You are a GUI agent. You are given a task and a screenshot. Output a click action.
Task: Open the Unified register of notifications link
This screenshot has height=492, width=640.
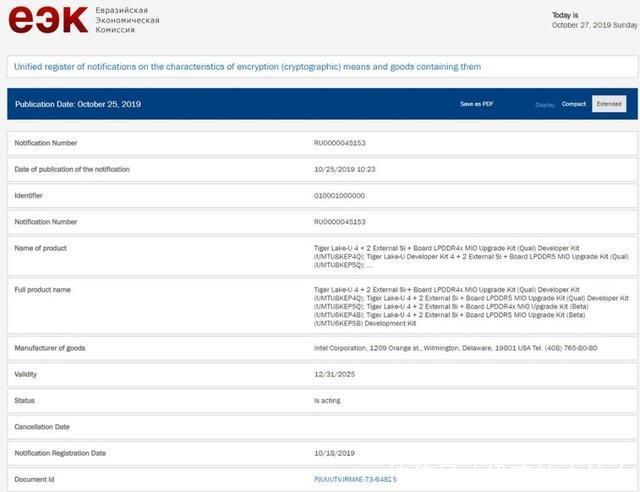pos(247,67)
